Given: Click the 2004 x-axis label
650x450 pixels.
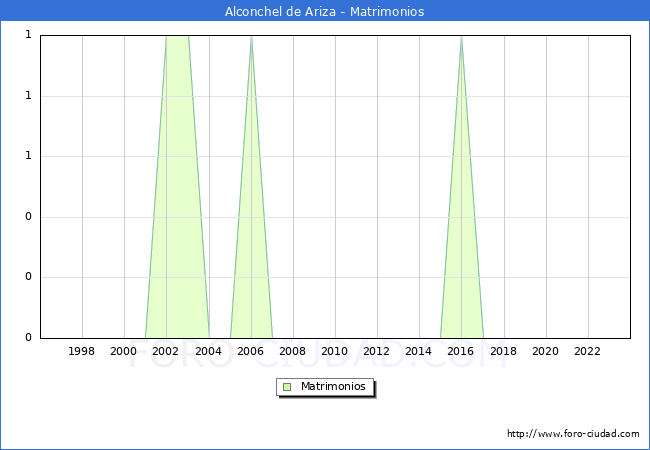Looking at the screenshot, I should (208, 351).
